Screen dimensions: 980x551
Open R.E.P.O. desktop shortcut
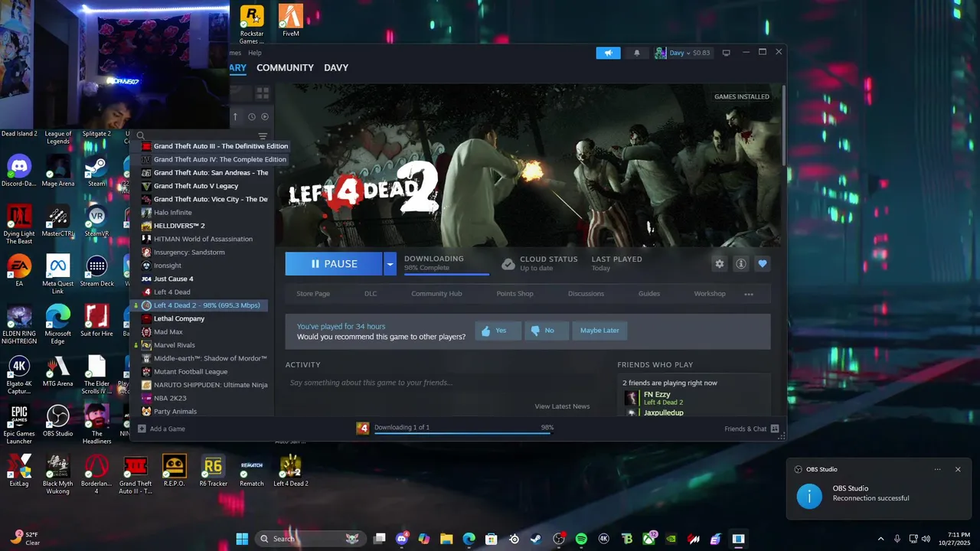coord(174,471)
